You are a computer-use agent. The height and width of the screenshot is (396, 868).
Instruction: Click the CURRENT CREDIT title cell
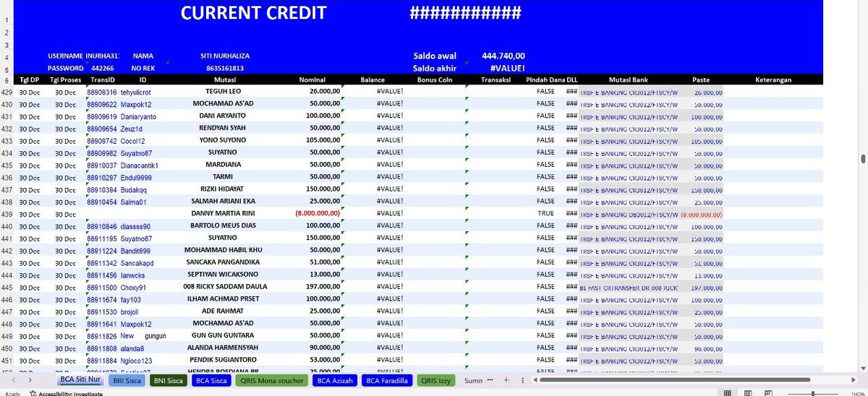(253, 13)
